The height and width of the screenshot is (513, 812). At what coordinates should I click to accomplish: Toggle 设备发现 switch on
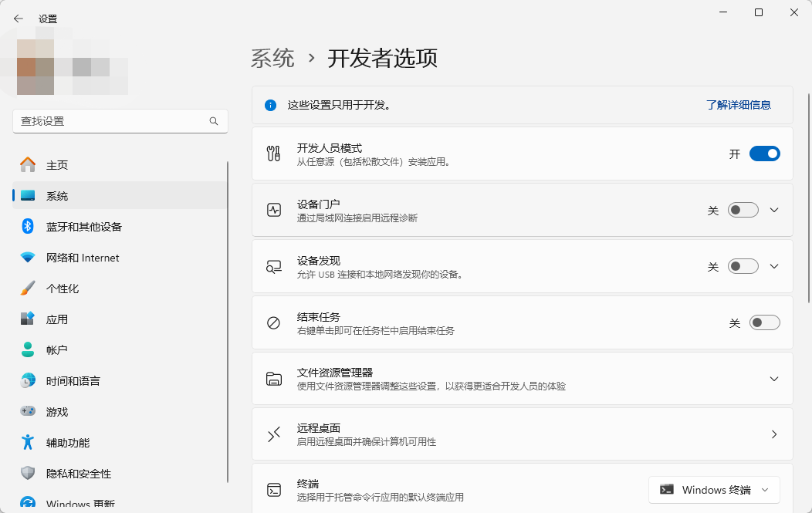pyautogui.click(x=743, y=266)
